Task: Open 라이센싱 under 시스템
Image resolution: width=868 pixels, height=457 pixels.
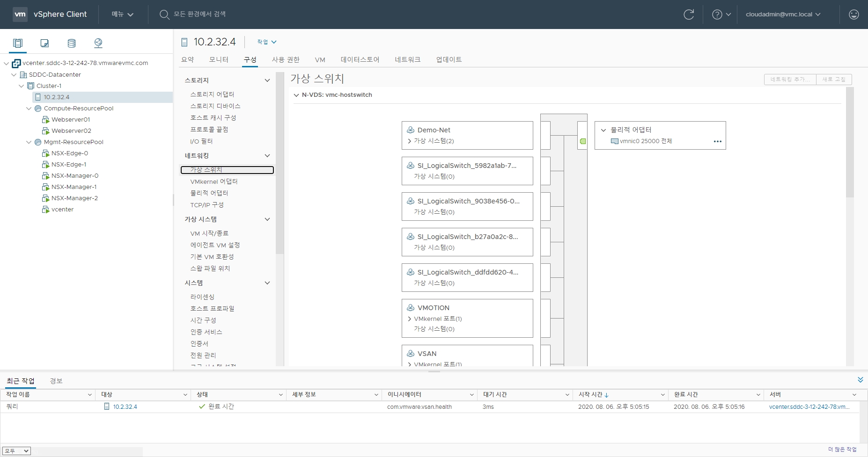Action: tap(202, 297)
